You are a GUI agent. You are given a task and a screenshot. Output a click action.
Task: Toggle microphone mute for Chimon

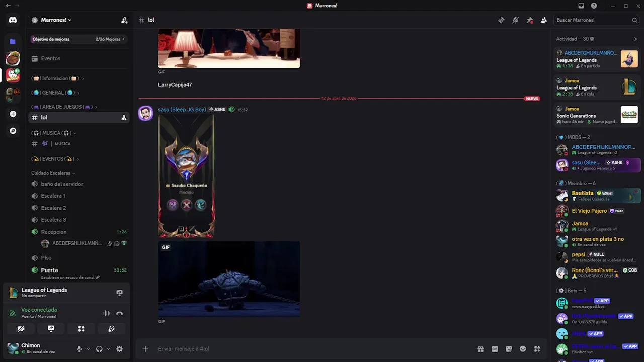tap(79, 349)
